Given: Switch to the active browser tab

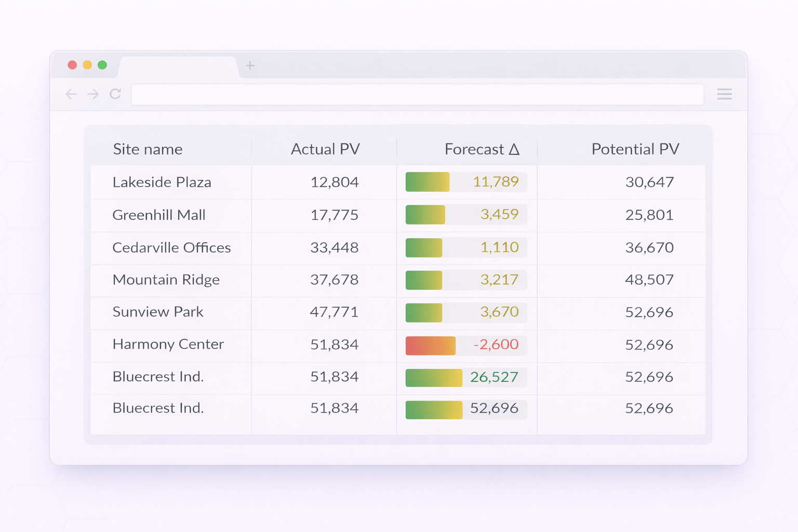Looking at the screenshot, I should click(177, 65).
